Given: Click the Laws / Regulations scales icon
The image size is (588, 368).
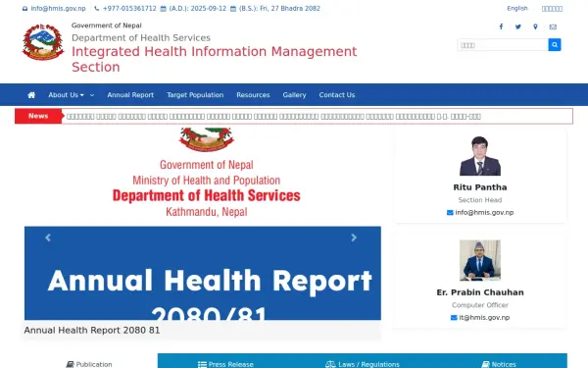Looking at the screenshot, I should click(330, 364).
